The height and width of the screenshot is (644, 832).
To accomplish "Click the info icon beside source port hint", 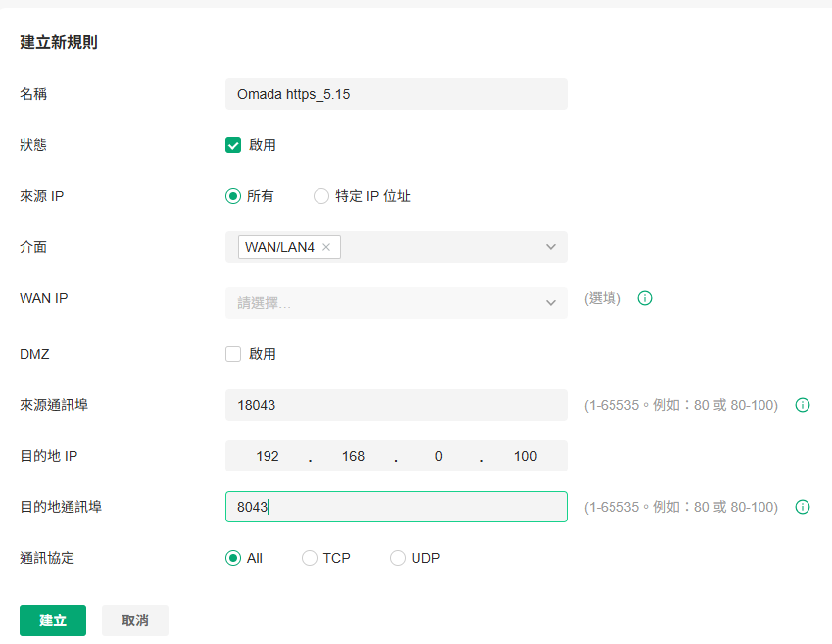I will click(803, 405).
